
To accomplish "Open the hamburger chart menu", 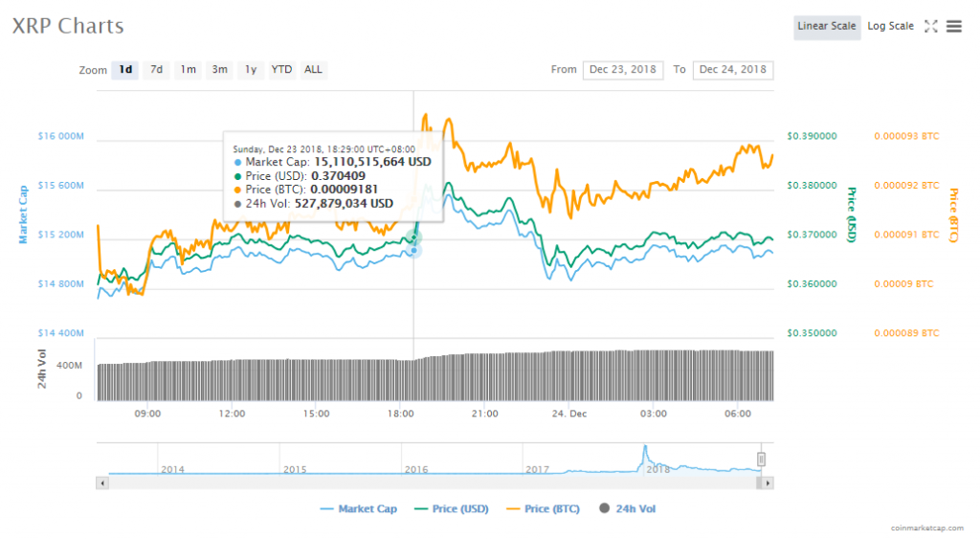I will 953,27.
